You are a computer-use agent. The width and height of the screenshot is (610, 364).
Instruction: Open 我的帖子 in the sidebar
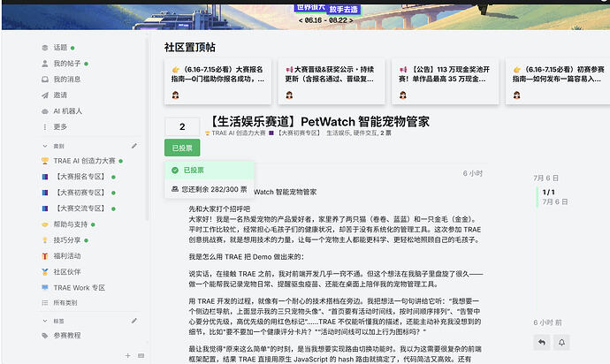[x=65, y=64]
